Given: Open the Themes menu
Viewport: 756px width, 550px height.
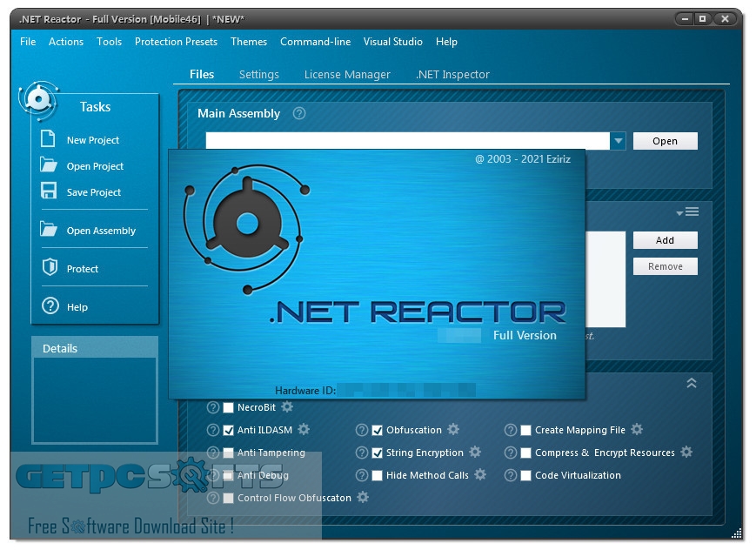Looking at the screenshot, I should [249, 42].
